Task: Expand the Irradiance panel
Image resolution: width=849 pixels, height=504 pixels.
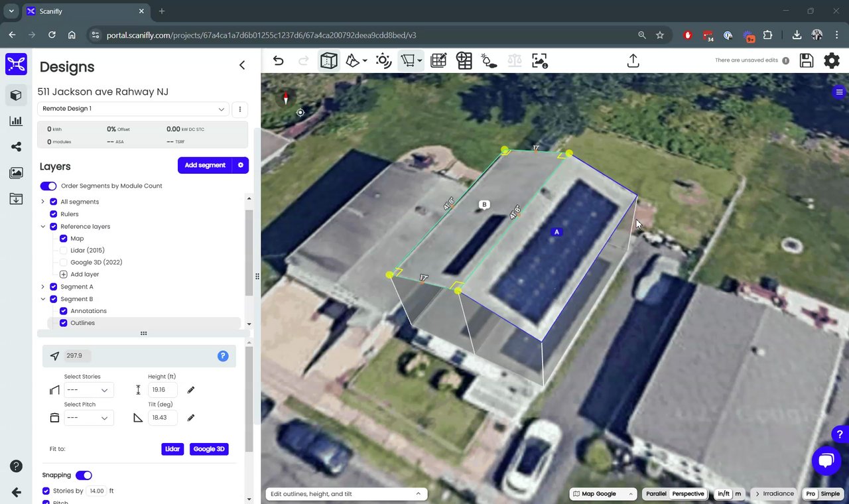Action: (x=775, y=494)
